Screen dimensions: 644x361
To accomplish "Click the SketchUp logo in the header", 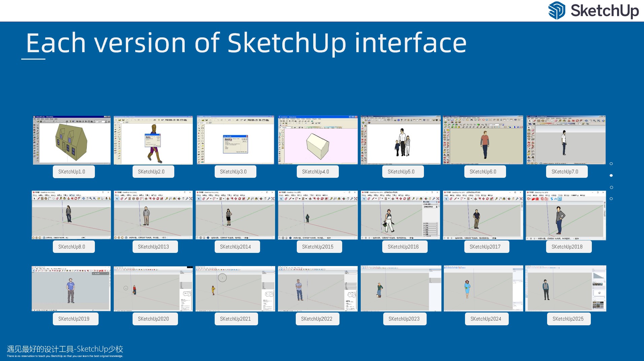I will click(x=593, y=10).
